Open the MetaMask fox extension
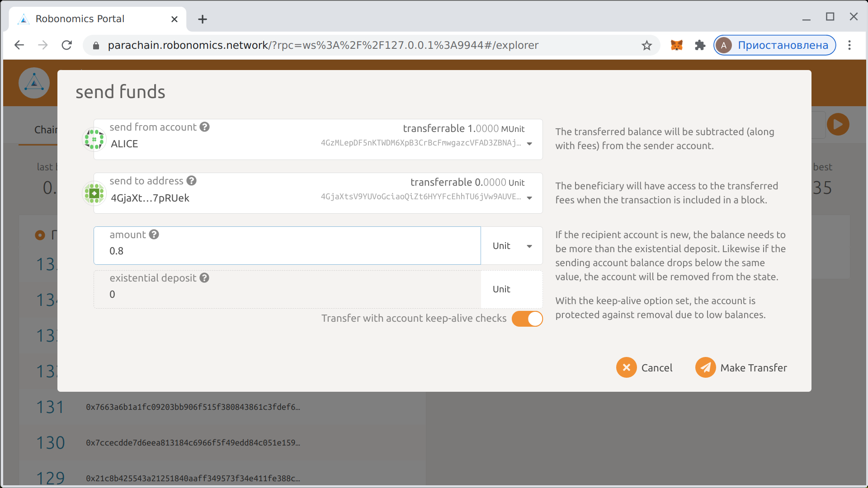This screenshot has width=868, height=488. coord(676,45)
